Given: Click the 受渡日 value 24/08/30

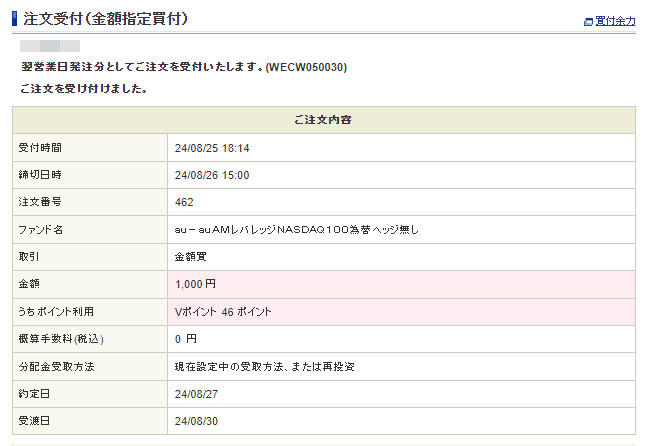Looking at the screenshot, I should pyautogui.click(x=195, y=421).
